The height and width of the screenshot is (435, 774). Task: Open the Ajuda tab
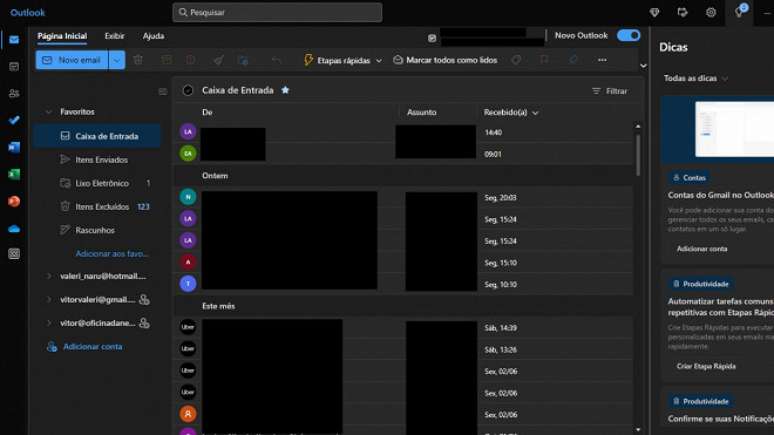coord(154,36)
